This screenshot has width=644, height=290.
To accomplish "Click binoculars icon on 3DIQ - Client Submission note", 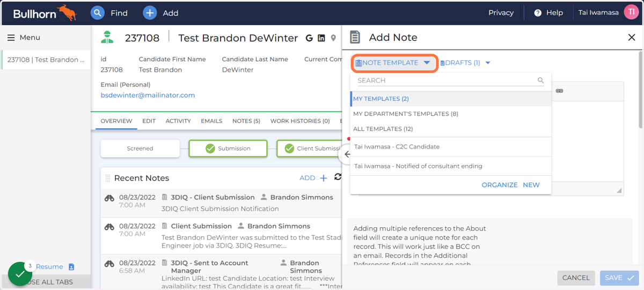I will click(x=109, y=198).
